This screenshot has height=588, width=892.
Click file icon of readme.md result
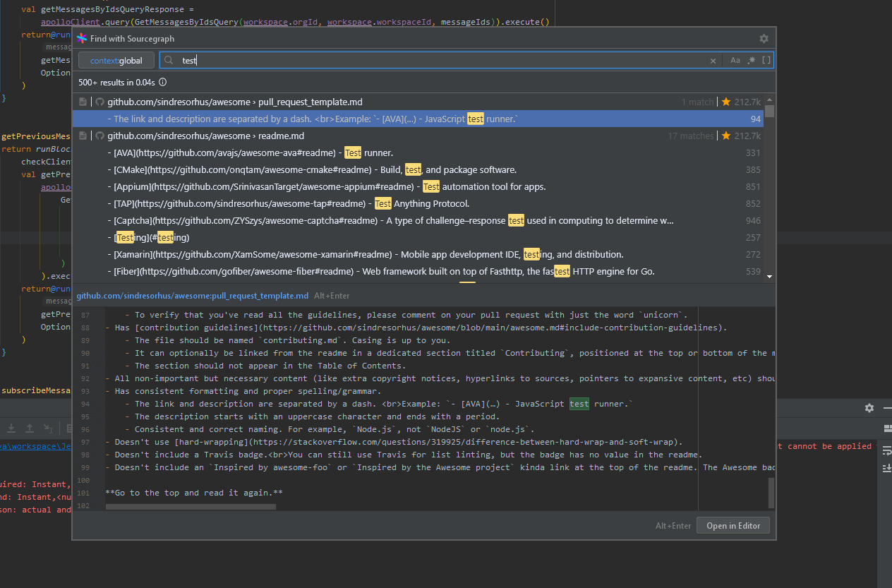pyautogui.click(x=83, y=136)
